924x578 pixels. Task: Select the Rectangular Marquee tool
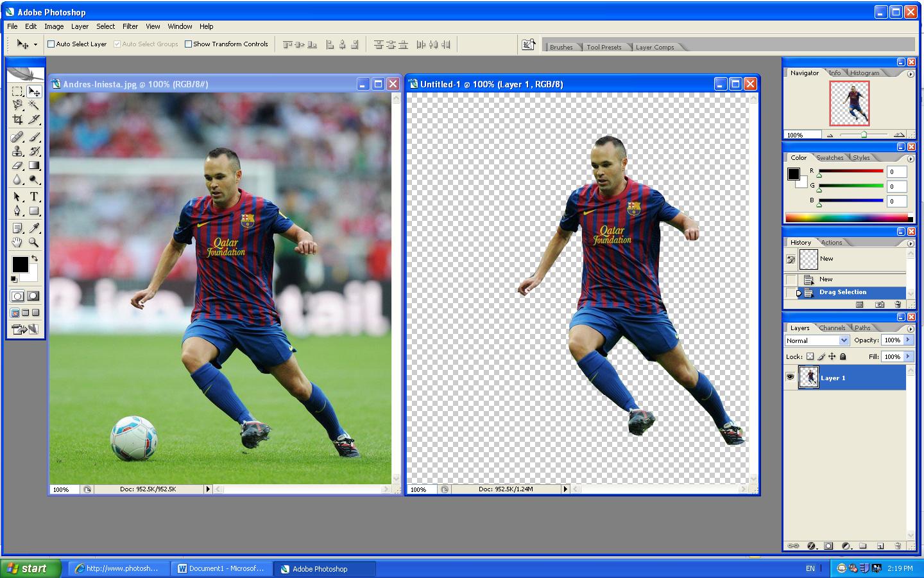(17, 91)
